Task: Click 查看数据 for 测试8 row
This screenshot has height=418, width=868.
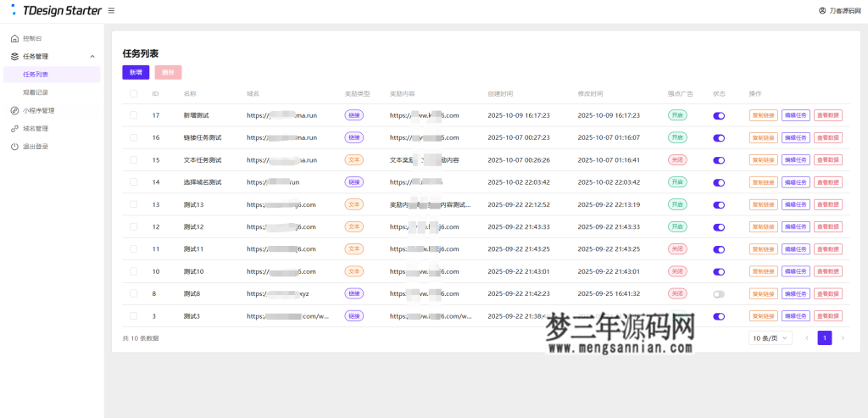Action: pos(828,293)
